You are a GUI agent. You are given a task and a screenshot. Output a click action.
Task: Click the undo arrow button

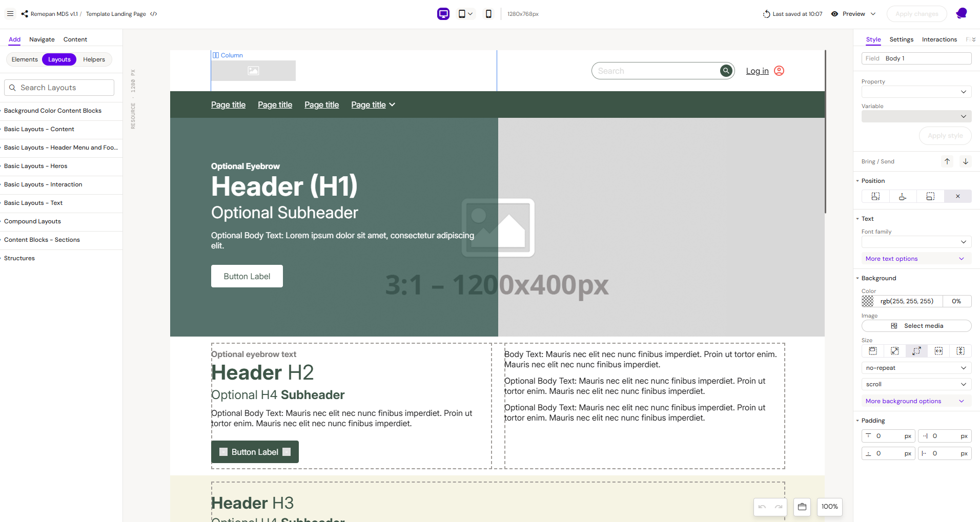(x=762, y=507)
